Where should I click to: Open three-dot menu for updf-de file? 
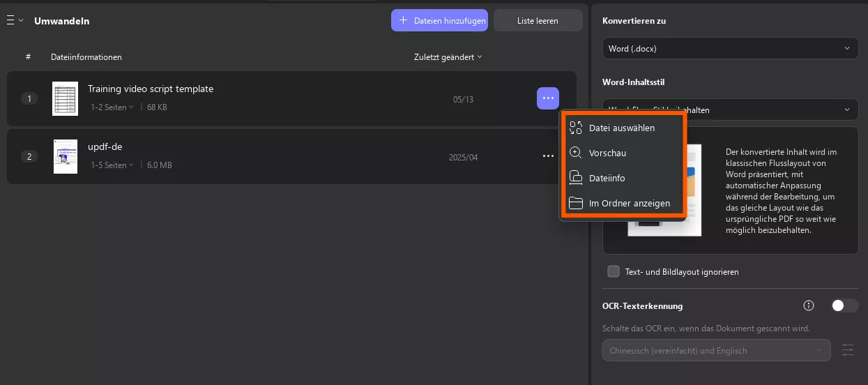547,156
